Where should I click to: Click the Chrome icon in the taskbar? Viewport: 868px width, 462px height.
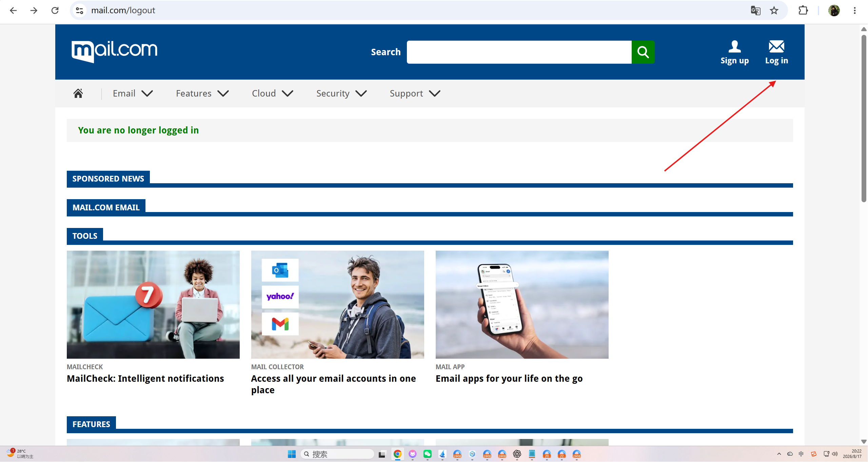tap(397, 454)
